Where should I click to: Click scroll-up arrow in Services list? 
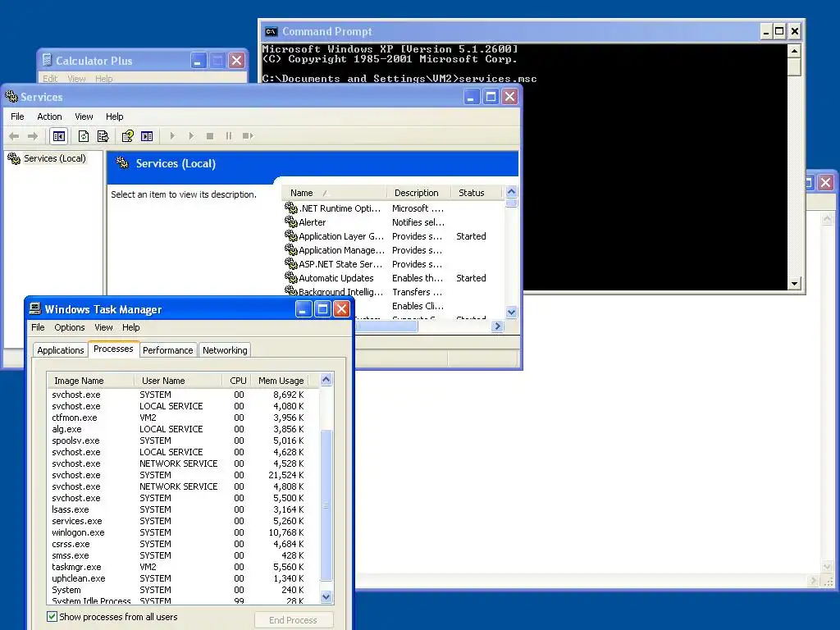point(512,191)
